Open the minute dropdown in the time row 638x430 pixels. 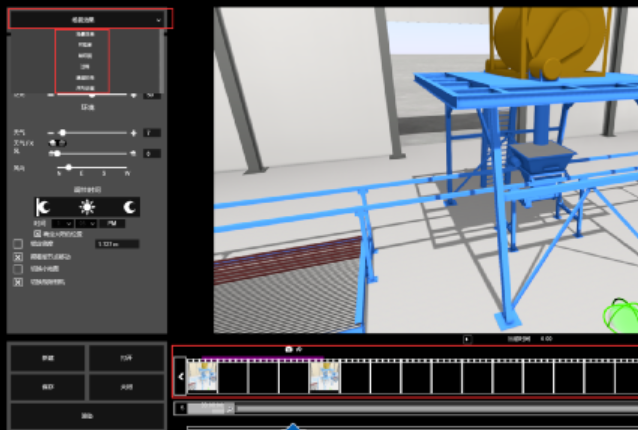pyautogui.click(x=86, y=223)
